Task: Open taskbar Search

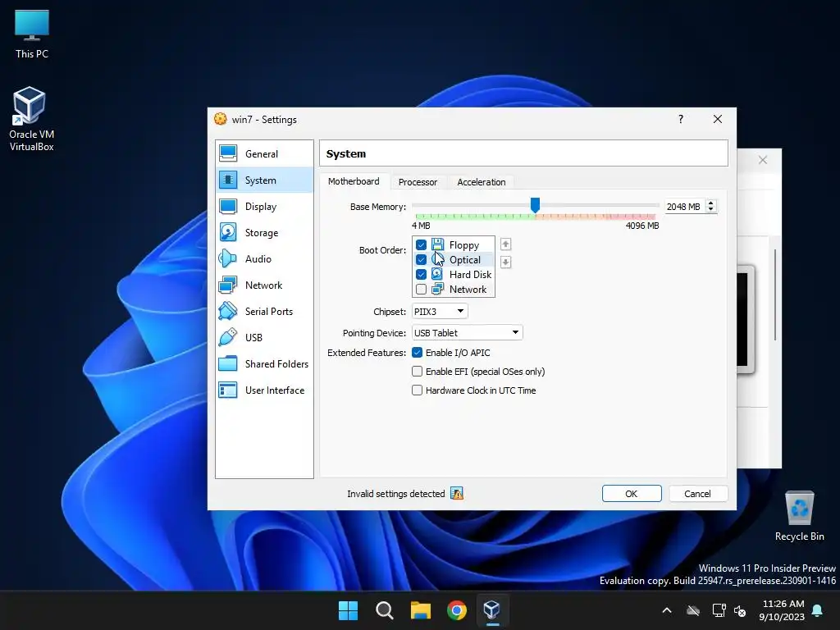Action: click(384, 610)
